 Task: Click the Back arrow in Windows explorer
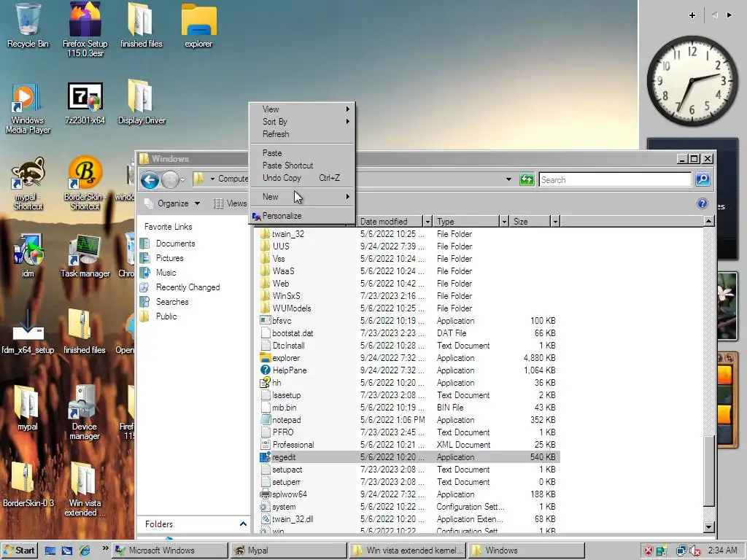[150, 179]
